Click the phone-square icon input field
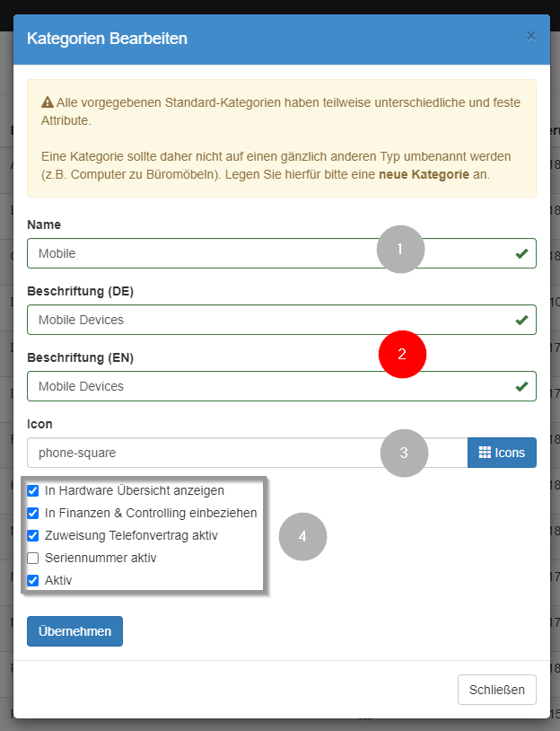Image resolution: width=560 pixels, height=731 pixels. 179,453
